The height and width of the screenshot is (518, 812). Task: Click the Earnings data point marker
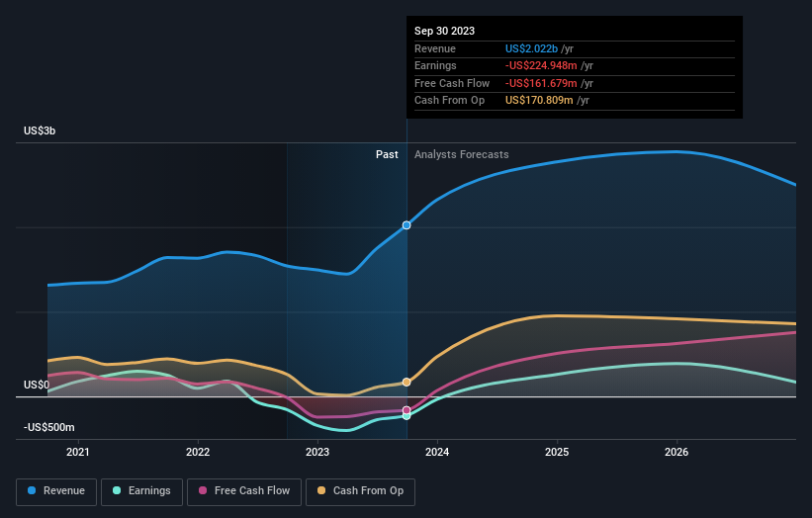click(x=406, y=416)
